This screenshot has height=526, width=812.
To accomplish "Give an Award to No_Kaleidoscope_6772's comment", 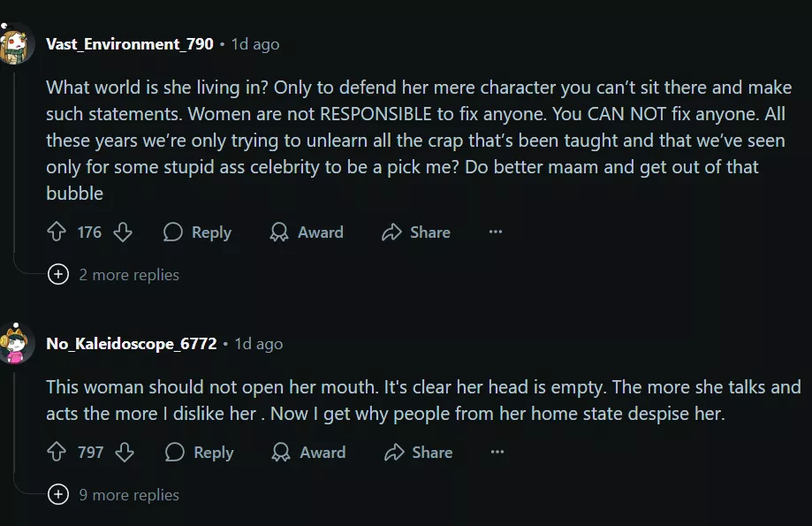I will (x=308, y=453).
